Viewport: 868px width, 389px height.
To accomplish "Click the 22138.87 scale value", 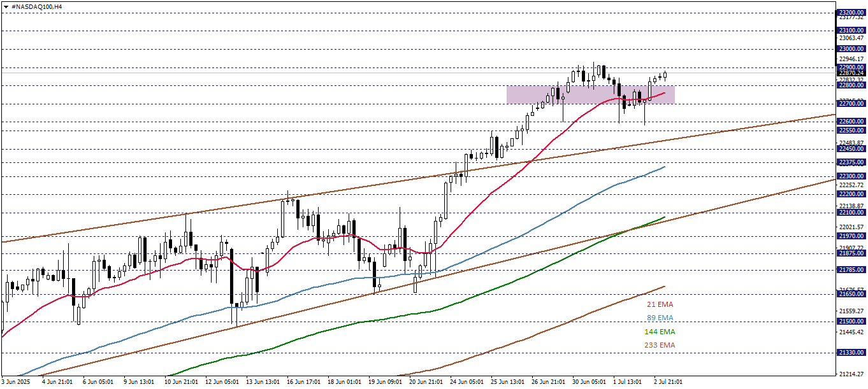I will [x=852, y=206].
